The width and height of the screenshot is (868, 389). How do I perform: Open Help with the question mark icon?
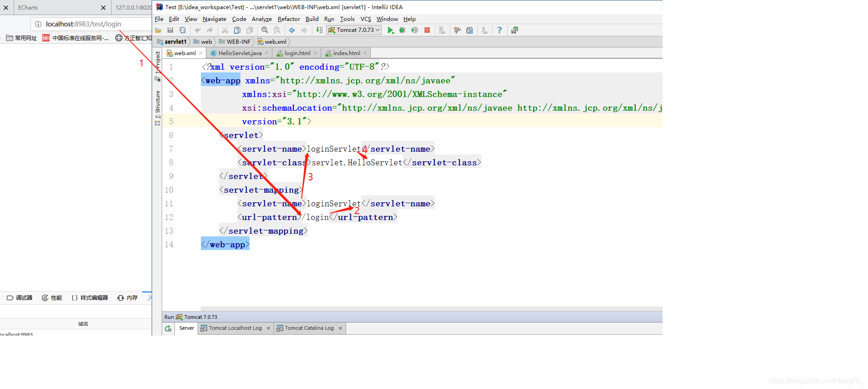click(x=500, y=30)
